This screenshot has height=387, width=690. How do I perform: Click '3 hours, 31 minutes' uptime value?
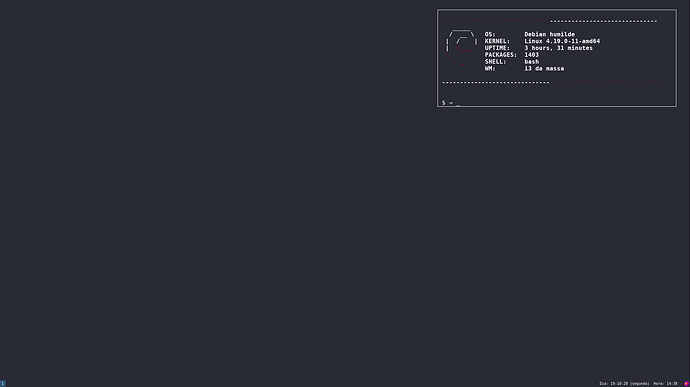coord(558,48)
